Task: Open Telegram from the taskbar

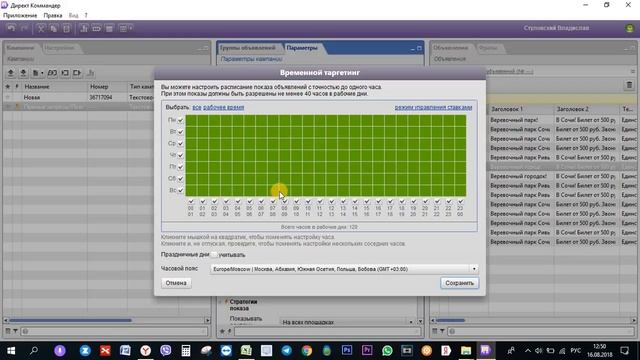Action: coord(287,351)
